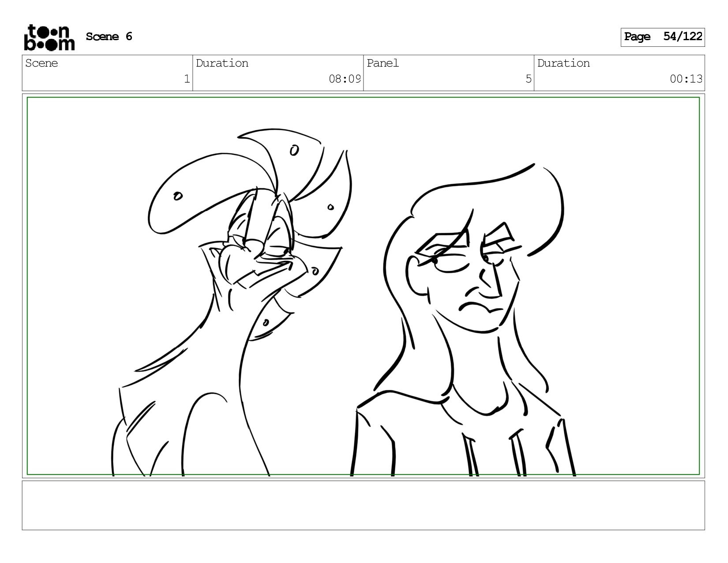Screen dimensions: 728x563
Task: Click the scene duration value "08:09"
Action: click(x=345, y=79)
